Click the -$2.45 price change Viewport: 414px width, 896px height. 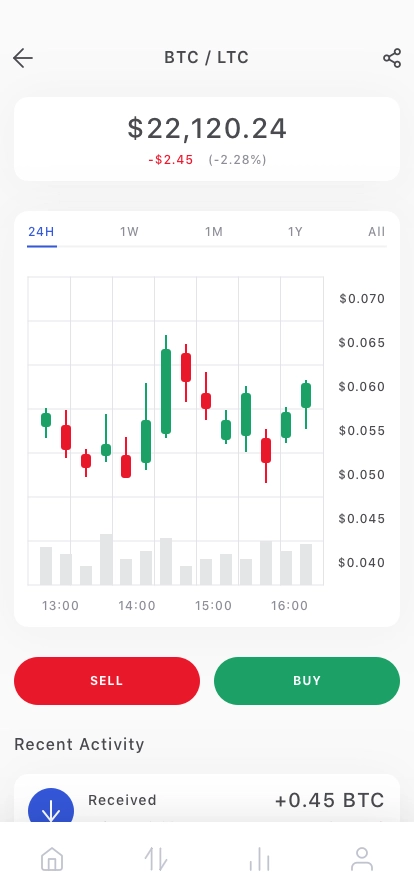point(171,160)
